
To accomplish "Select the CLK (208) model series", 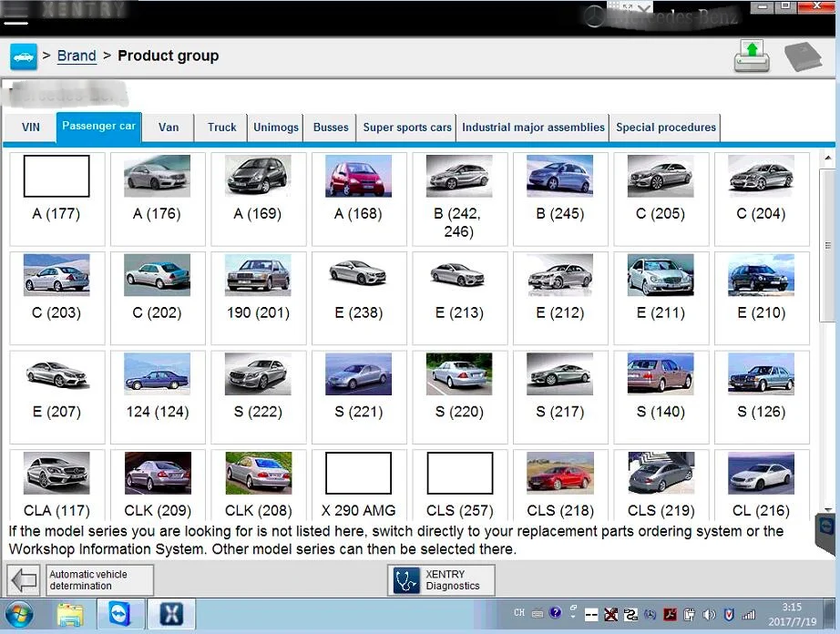I will coord(258,486).
